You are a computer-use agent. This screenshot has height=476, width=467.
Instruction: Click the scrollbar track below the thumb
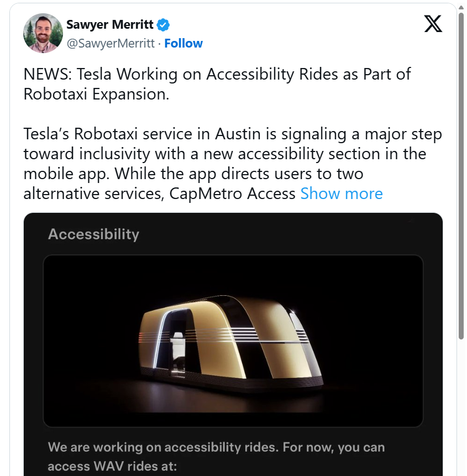[461, 409]
